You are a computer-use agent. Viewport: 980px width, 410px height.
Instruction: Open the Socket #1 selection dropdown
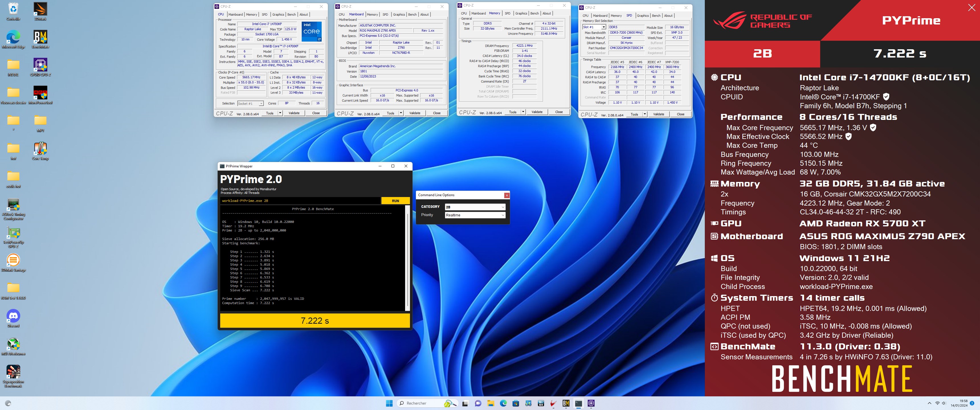click(250, 103)
